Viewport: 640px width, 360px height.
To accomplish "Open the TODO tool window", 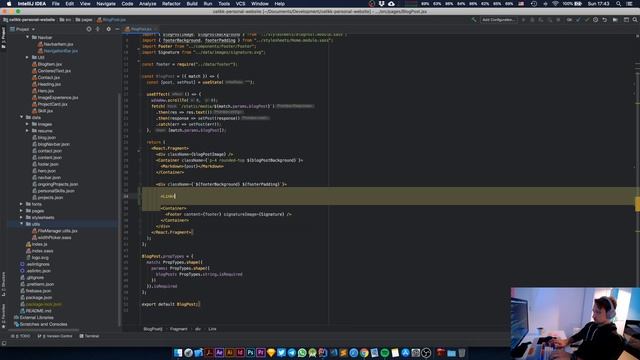I will click(x=21, y=336).
